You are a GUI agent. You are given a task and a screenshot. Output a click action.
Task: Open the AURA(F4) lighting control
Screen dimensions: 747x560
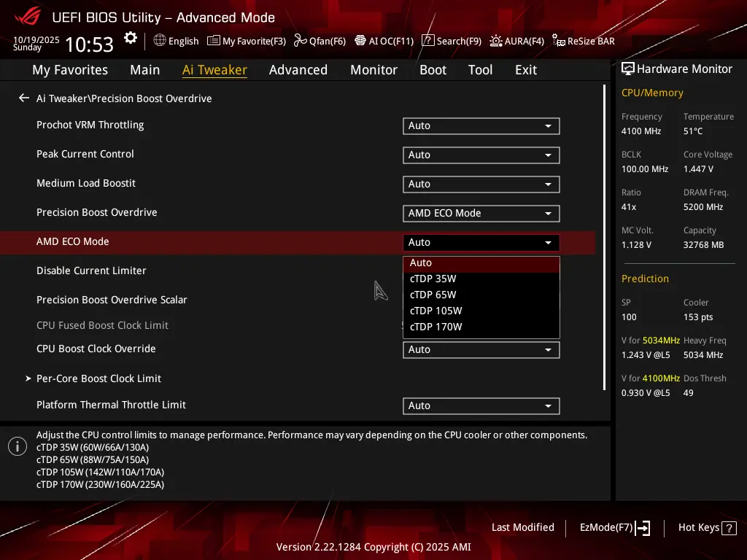[516, 41]
